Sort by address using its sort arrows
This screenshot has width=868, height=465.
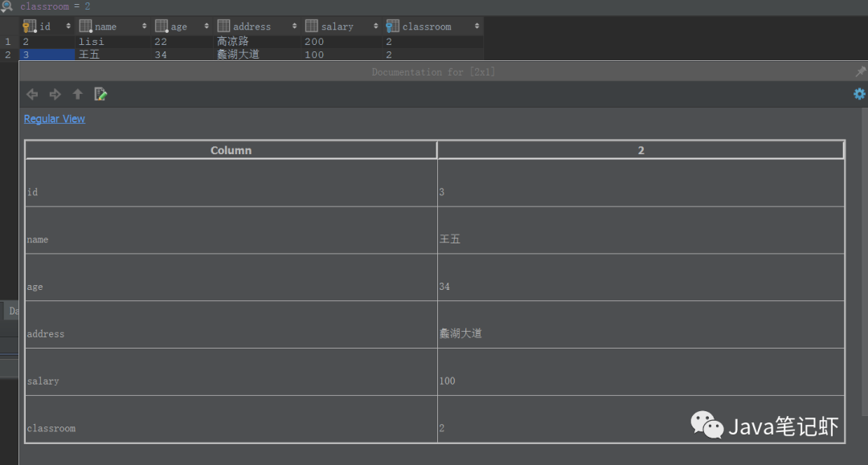pos(294,26)
